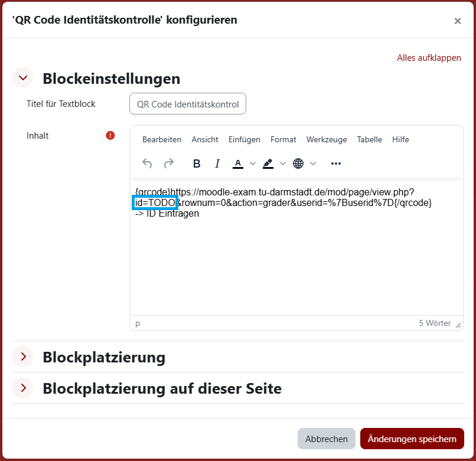The width and height of the screenshot is (476, 461).
Task: Click the required field warning icon
Action: (110, 135)
